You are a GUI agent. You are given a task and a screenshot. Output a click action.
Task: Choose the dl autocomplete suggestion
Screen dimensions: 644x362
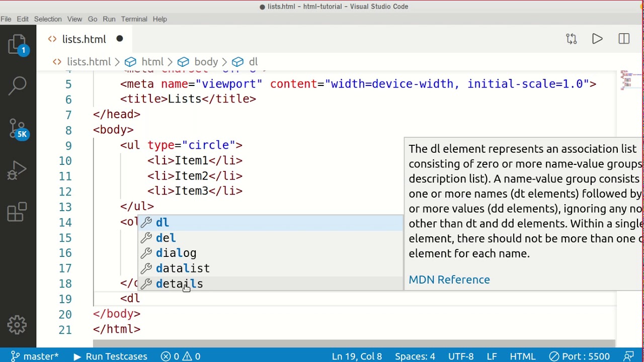pos(271,222)
